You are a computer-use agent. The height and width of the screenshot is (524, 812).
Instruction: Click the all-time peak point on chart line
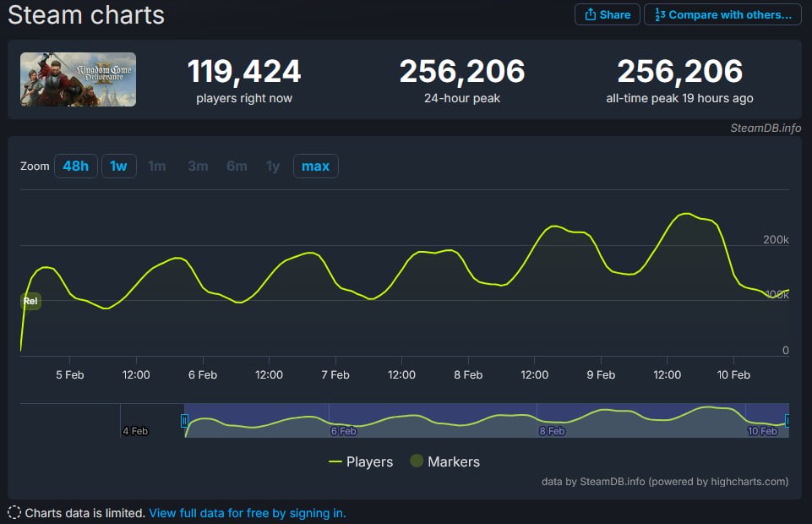pyautogui.click(x=687, y=214)
